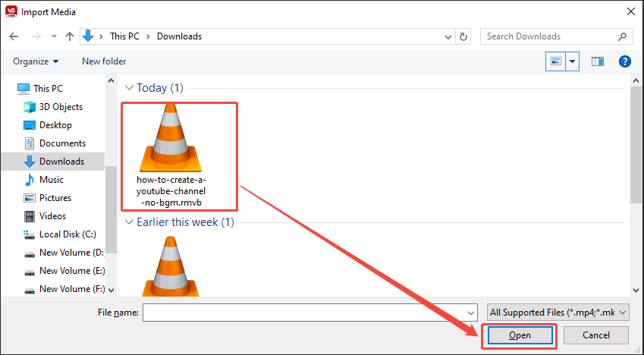This screenshot has height=355, width=644.
Task: Open the All Supported Files type dropdown
Action: click(558, 313)
